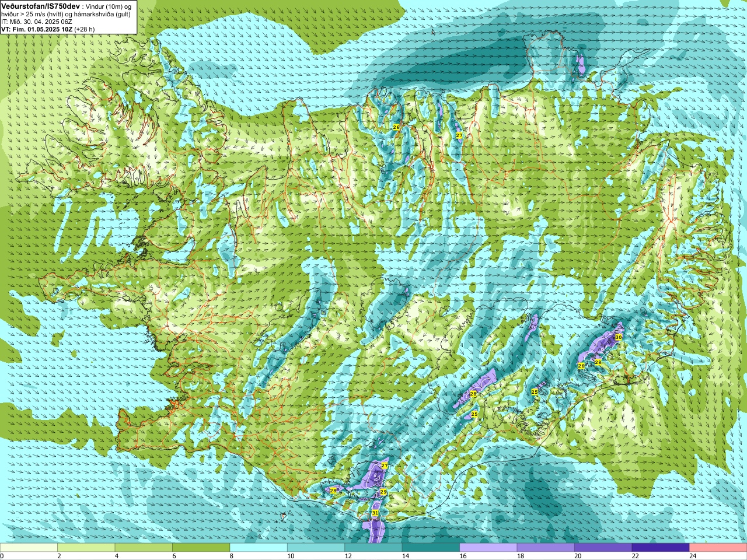Viewport: 747px width, 560px height.
Task: Click the title text "Veðurstofan/IS750dev"
Action: click(x=41, y=5)
